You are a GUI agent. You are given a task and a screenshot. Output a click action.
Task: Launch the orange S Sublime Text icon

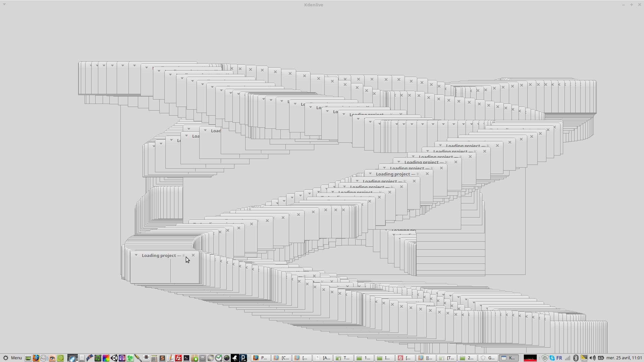(x=162, y=358)
